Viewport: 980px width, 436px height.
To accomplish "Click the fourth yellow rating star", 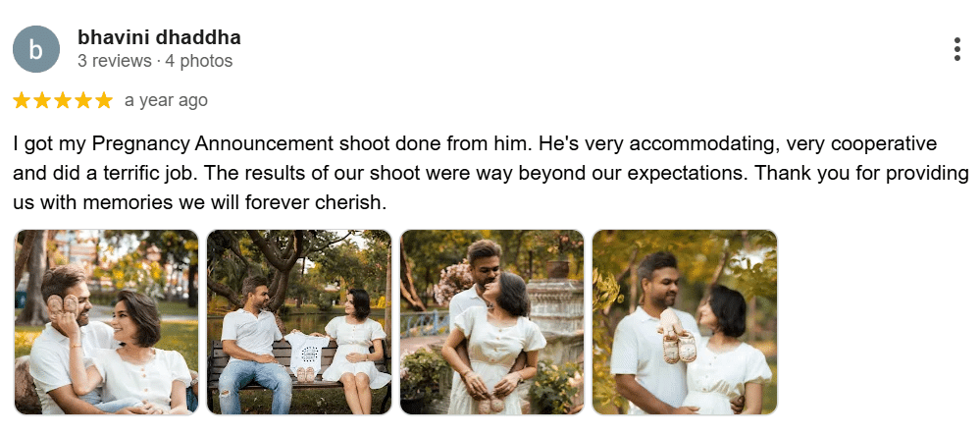I will click(x=83, y=100).
